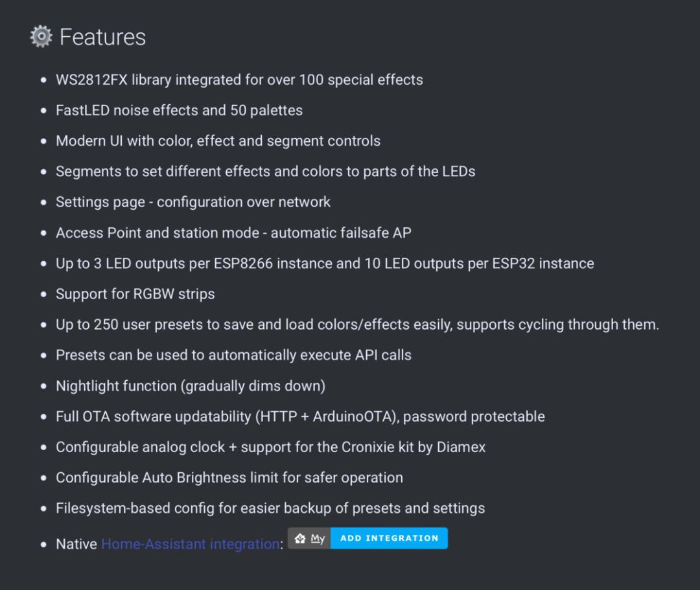The image size is (700, 590).
Task: Select the Auto Brightness limit line
Action: click(x=229, y=478)
